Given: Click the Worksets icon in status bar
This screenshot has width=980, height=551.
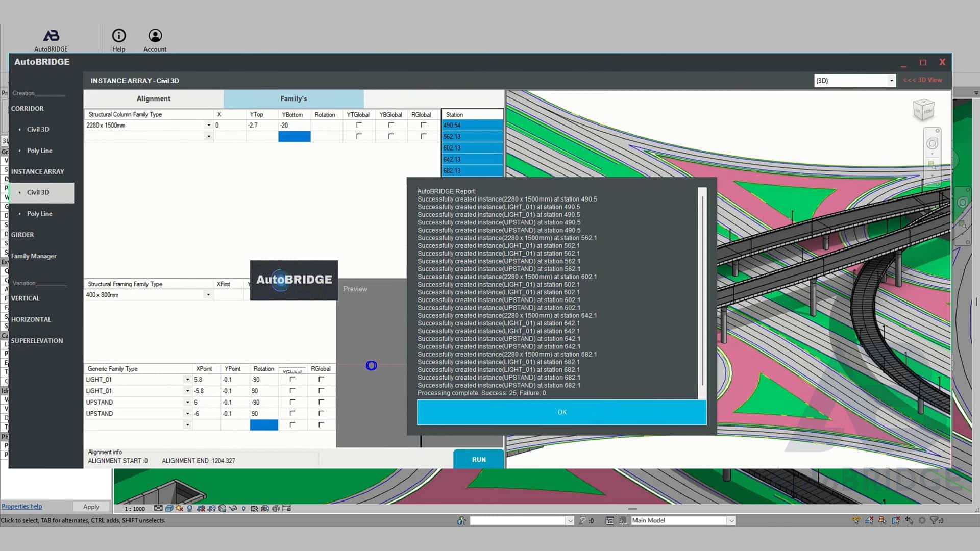Looking at the screenshot, I should point(461,520).
